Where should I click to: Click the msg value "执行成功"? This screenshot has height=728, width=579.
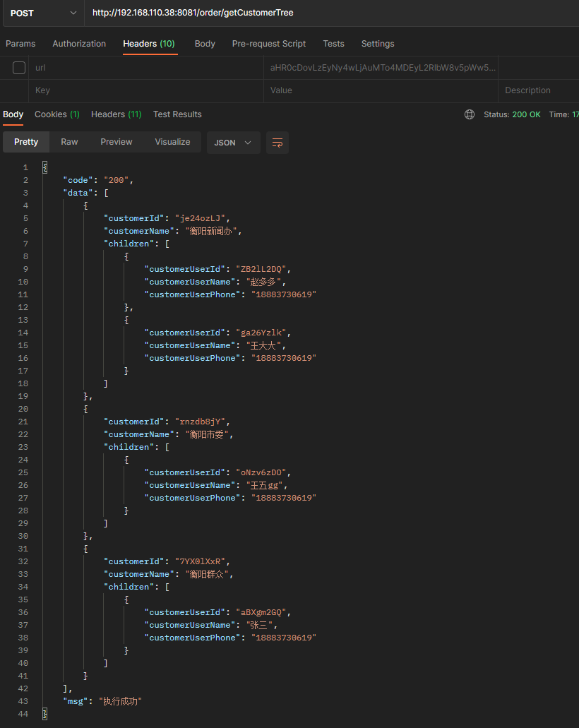coord(120,701)
